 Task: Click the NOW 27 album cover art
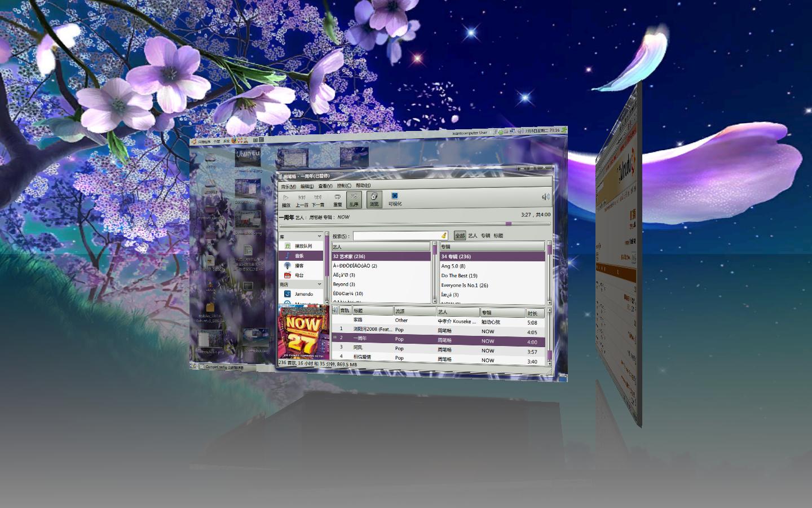pos(303,331)
